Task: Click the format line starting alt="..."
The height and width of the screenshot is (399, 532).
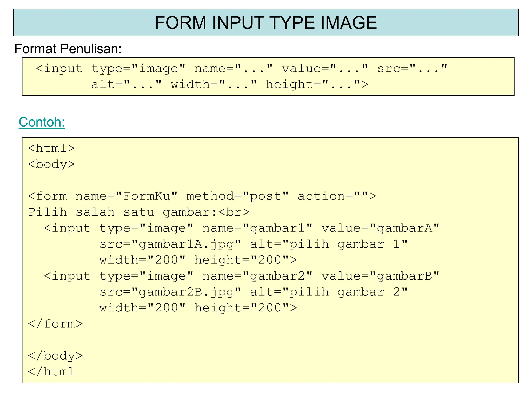Action: [x=230, y=84]
